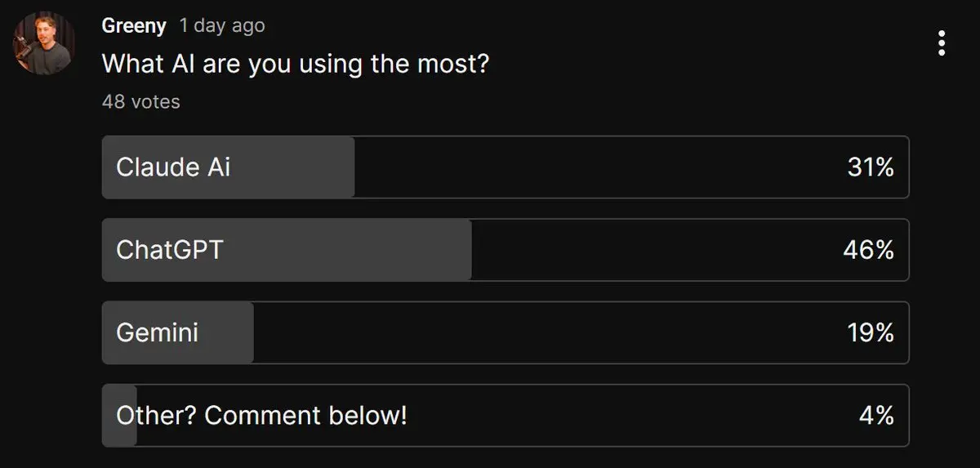Click the filled gray ChatGPT progress bar
The image size is (980, 468).
point(287,250)
